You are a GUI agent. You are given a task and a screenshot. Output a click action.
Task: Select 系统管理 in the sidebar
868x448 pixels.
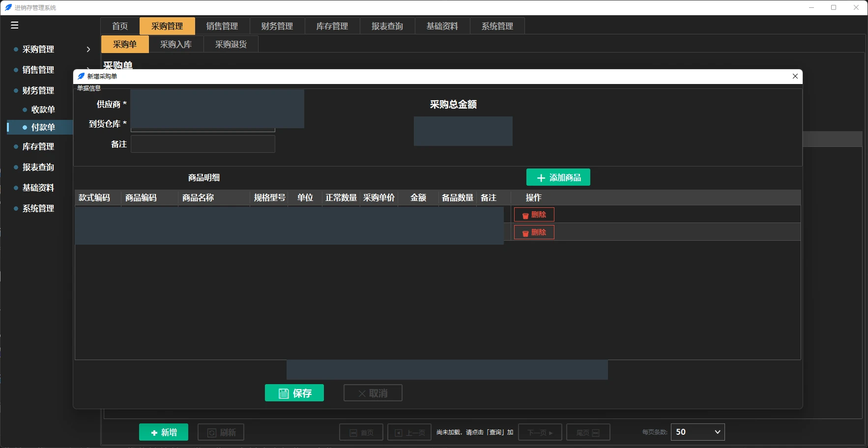pyautogui.click(x=38, y=208)
